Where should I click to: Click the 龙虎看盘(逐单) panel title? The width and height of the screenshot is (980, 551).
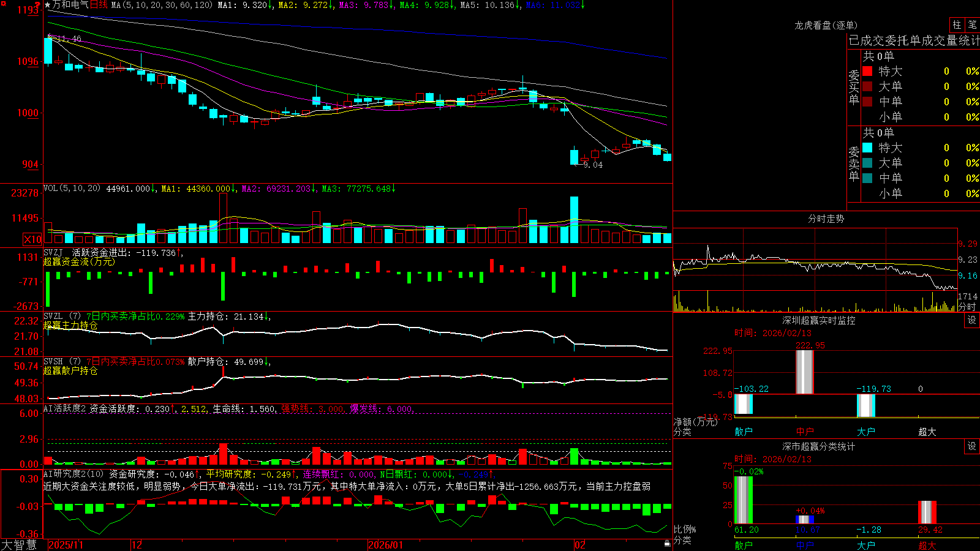pyautogui.click(x=826, y=25)
